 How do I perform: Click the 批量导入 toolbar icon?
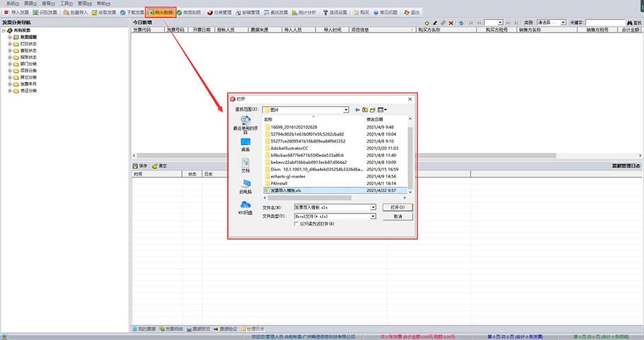75,13
